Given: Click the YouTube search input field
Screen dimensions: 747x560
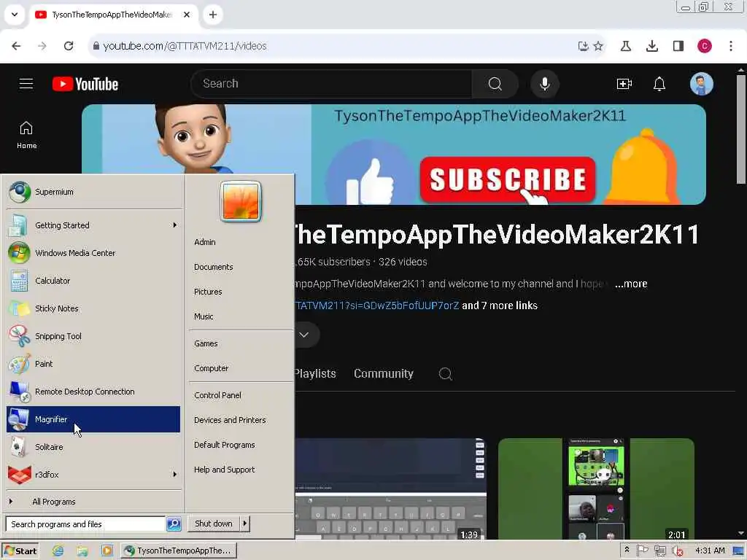Looking at the screenshot, I should click(x=333, y=84).
